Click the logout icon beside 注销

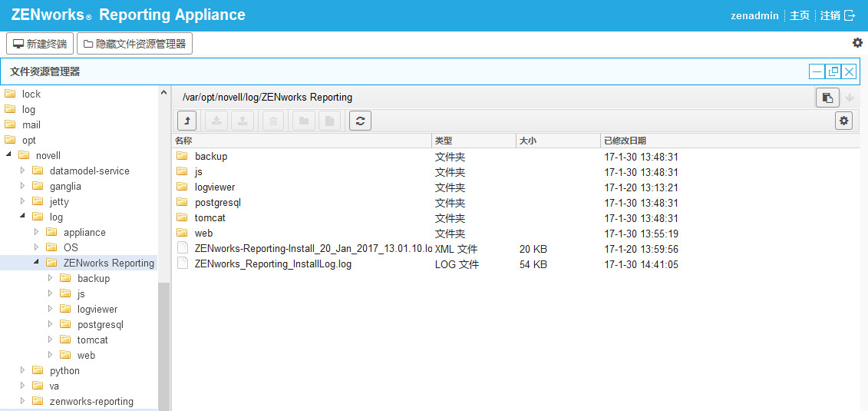850,15
